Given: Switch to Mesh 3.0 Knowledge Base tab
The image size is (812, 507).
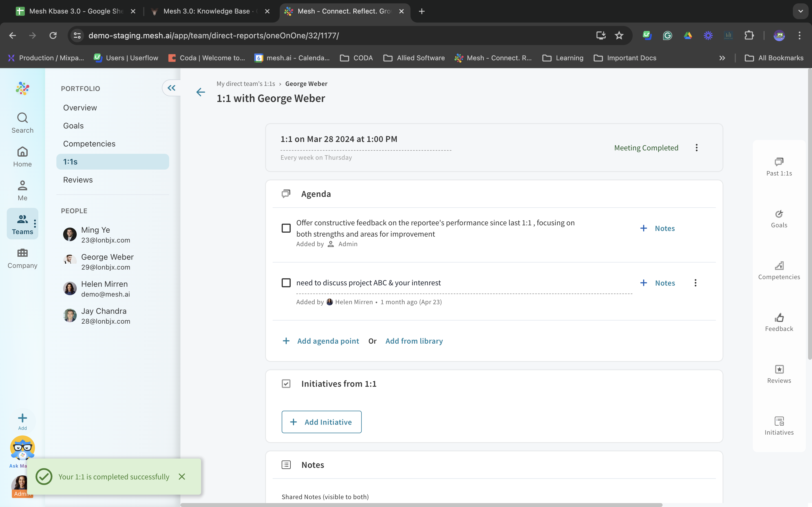Looking at the screenshot, I should (x=206, y=11).
